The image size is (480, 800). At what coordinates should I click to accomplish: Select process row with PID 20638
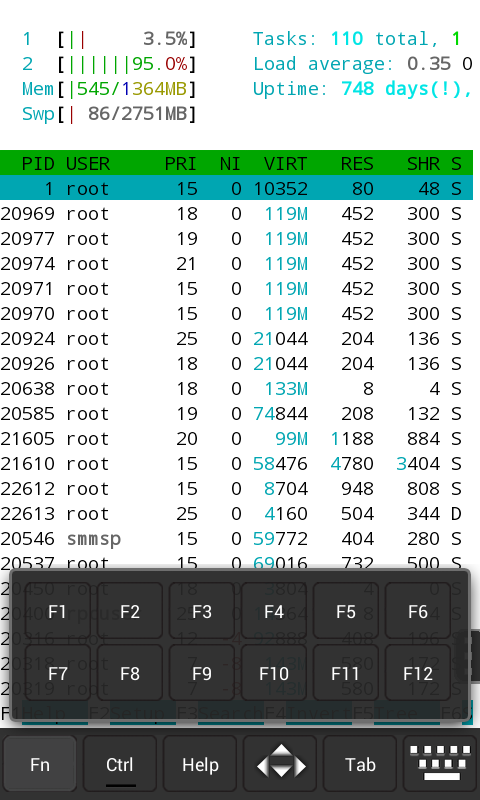point(236,388)
